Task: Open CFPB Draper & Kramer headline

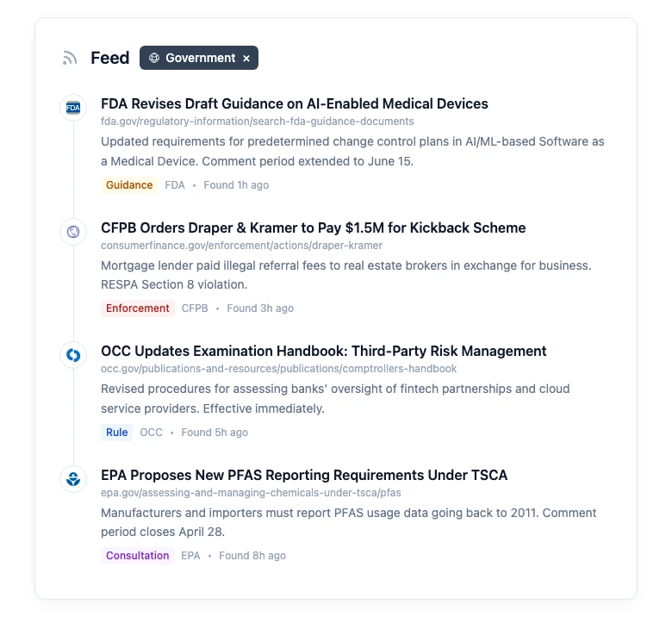Action: point(313,227)
